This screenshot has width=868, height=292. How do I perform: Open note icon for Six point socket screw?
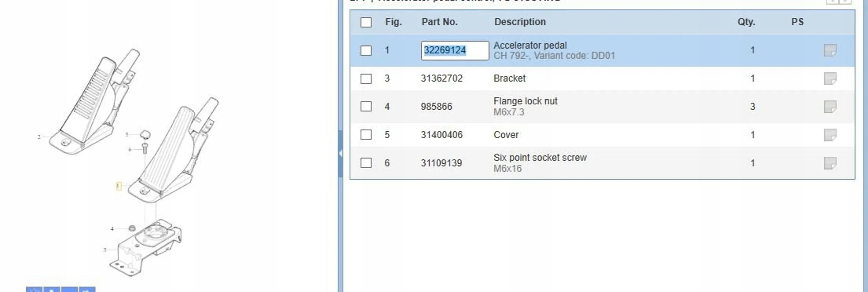point(830,163)
